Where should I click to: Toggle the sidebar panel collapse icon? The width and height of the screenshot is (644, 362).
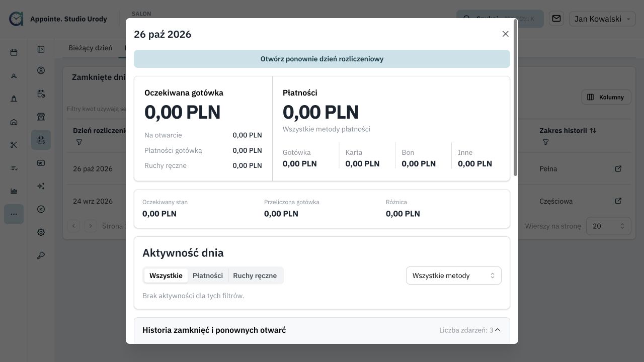41,49
